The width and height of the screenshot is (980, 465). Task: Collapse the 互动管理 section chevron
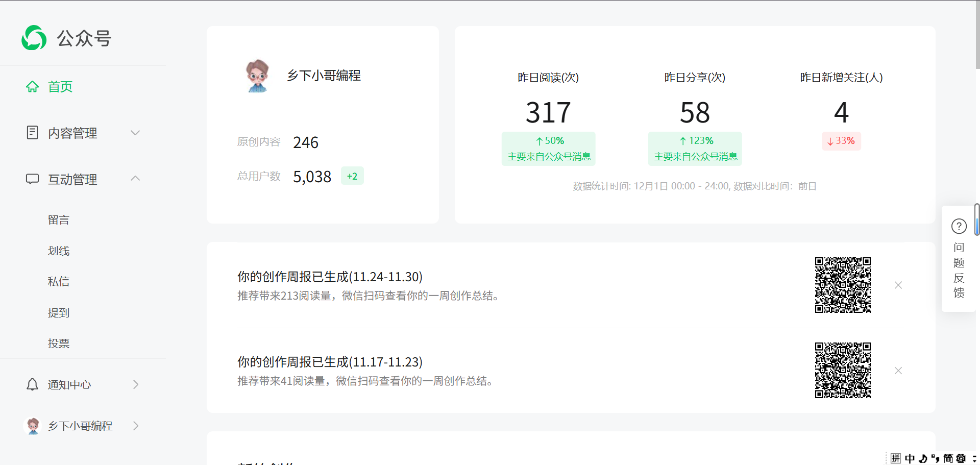(x=135, y=179)
